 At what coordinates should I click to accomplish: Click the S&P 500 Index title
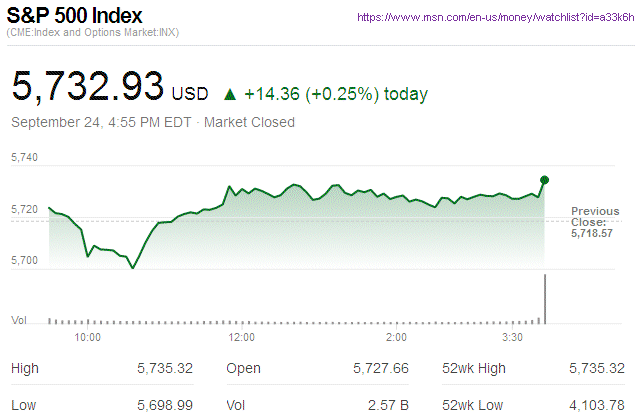75,17
